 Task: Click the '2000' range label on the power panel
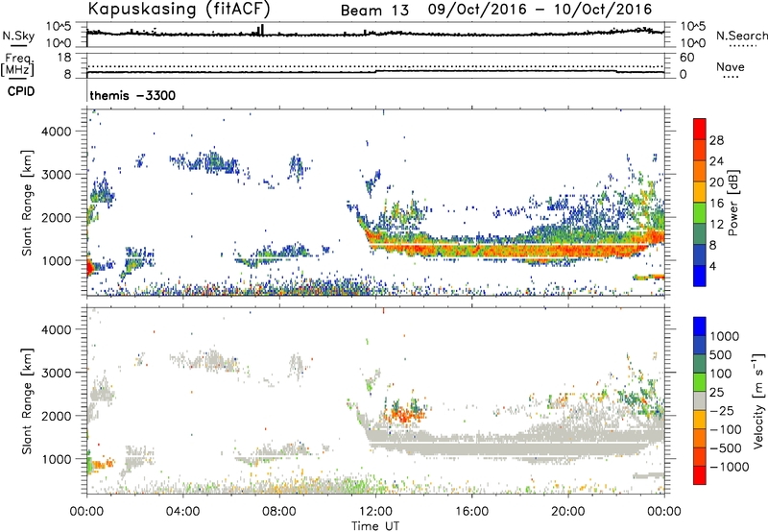(56, 217)
